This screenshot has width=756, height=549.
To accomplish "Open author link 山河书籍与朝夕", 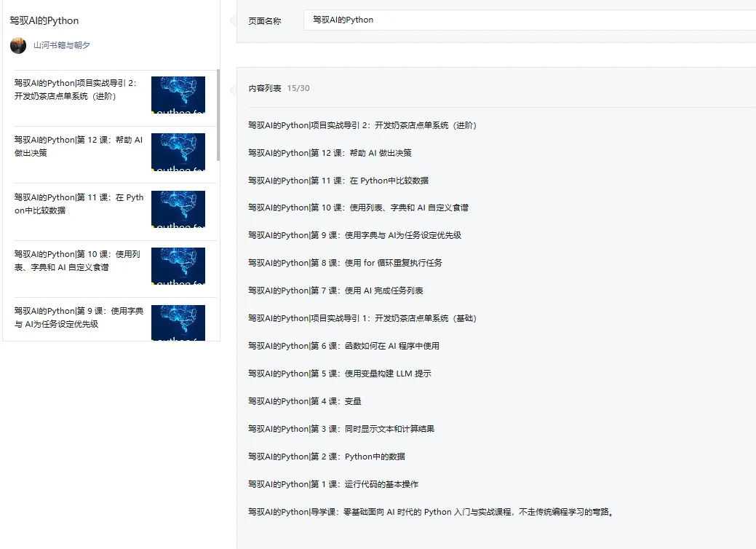I will tap(61, 45).
